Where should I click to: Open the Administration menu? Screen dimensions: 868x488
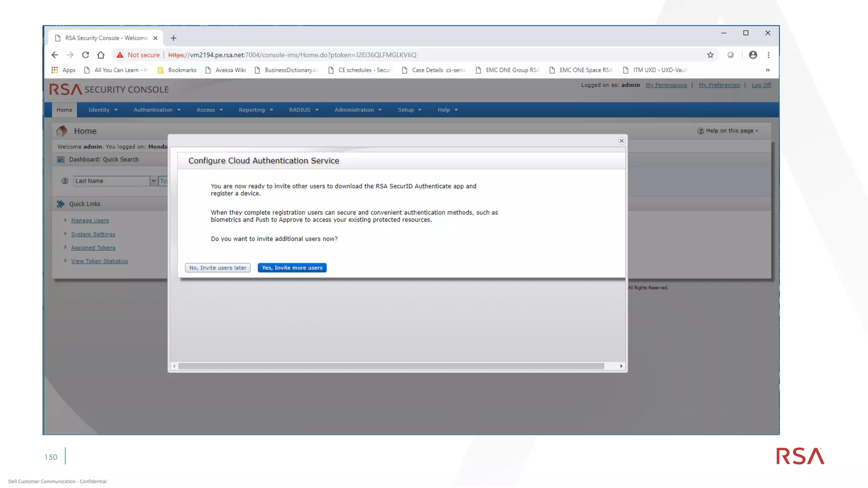coord(358,110)
